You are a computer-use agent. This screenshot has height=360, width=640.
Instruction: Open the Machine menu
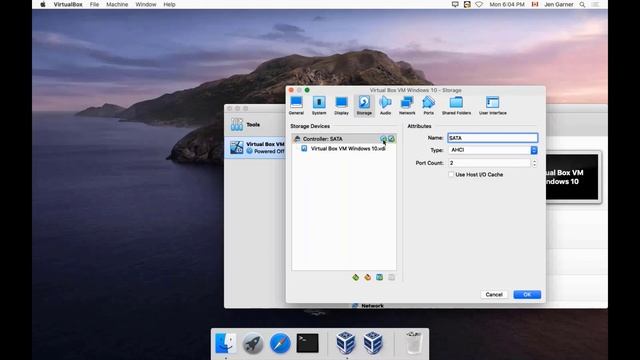point(117,4)
